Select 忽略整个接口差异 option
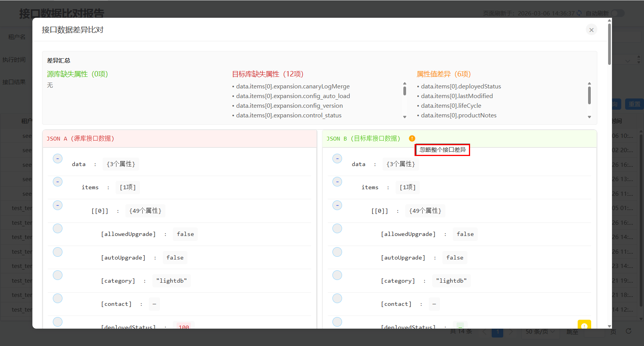This screenshot has width=644, height=346. click(442, 150)
